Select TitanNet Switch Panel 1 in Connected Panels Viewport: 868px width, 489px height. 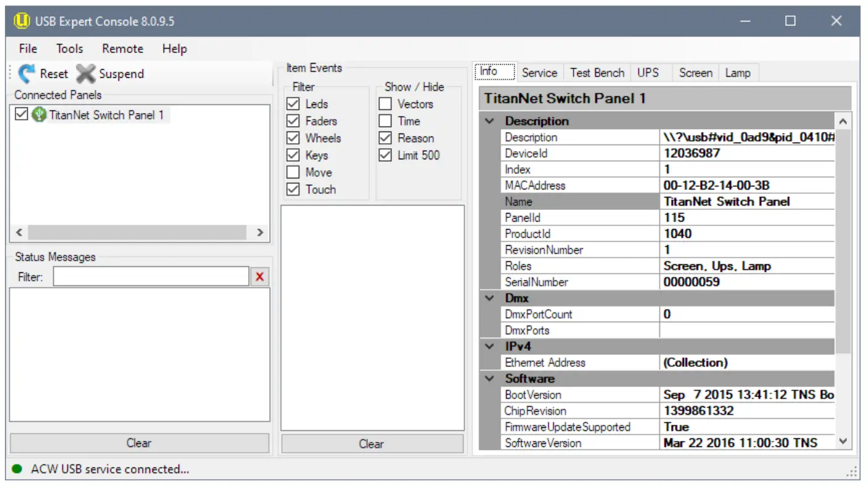point(107,115)
